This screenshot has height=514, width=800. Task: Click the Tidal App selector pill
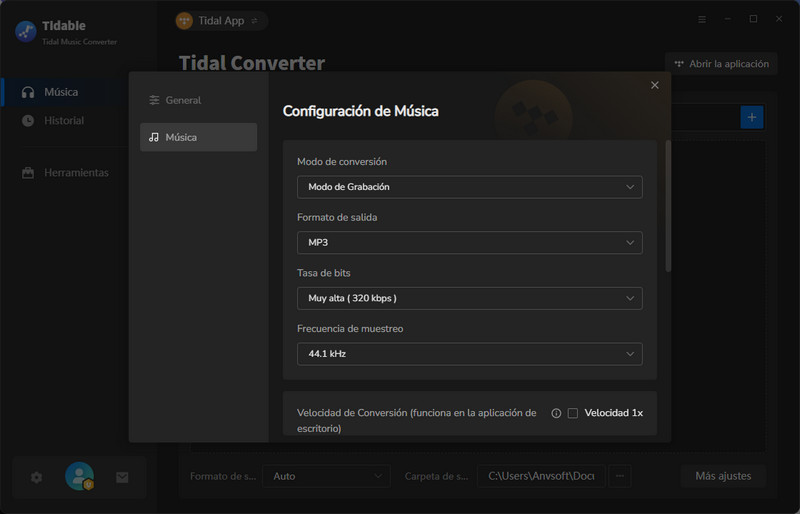pyautogui.click(x=221, y=21)
